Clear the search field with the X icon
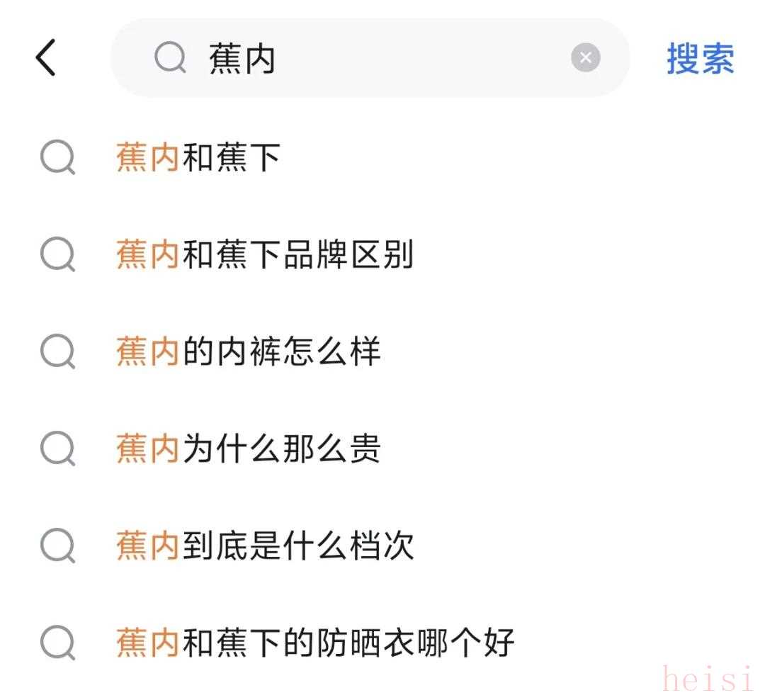This screenshot has height=700, width=765. [x=586, y=57]
